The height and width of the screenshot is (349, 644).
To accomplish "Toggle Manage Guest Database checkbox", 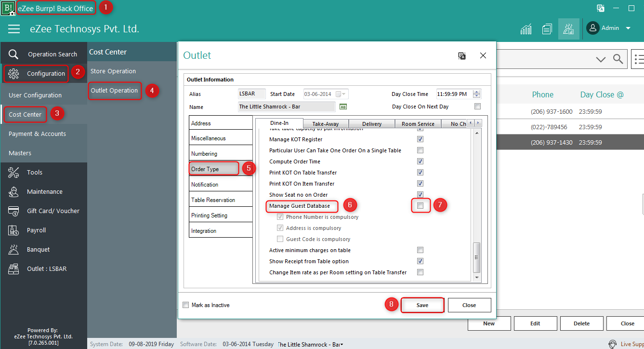I will [x=421, y=206].
